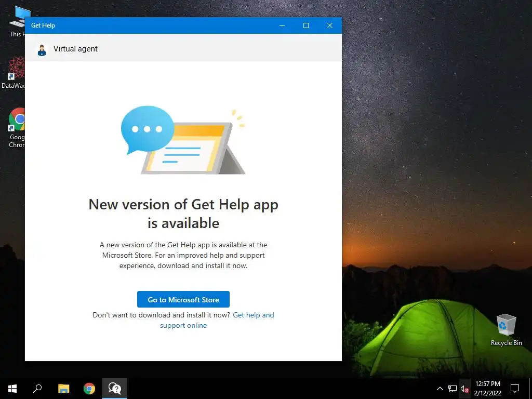Open taskbar search magnifier
This screenshot has height=399, width=532.
tap(37, 389)
